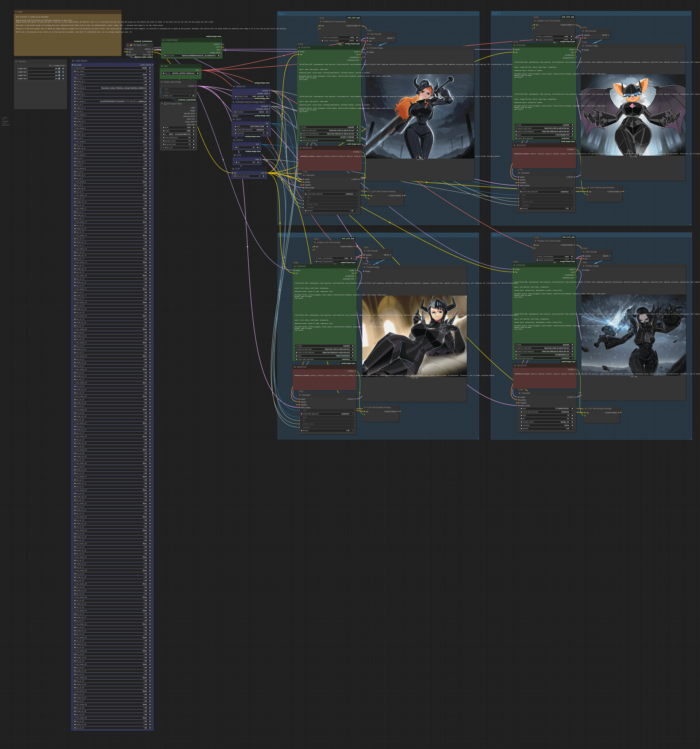Collapse the SAMPLER node
This screenshot has height=749, width=700.
(234, 87)
